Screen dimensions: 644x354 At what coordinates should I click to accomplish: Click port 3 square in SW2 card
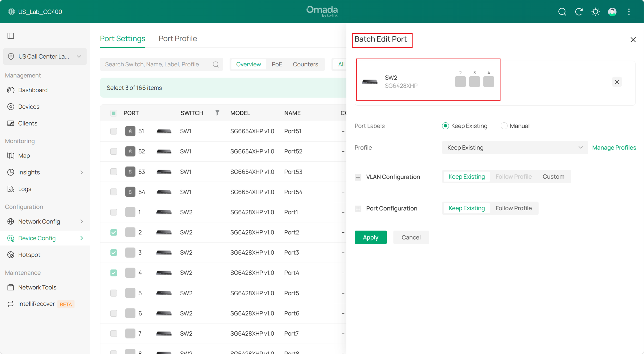tap(474, 82)
